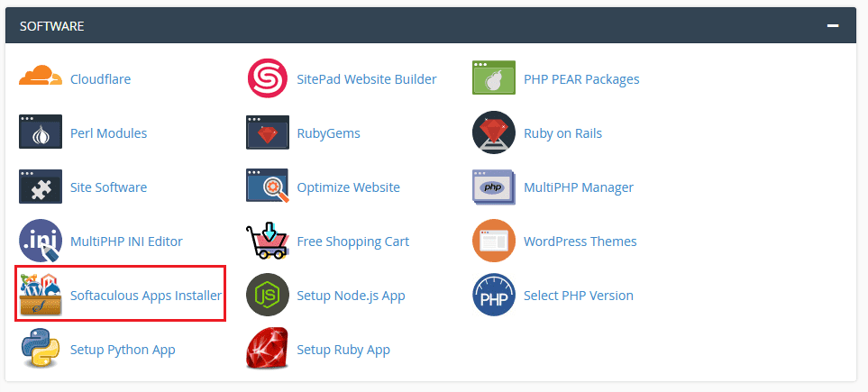Open SitePad Website Builder link
Image resolution: width=868 pixels, height=392 pixels.
[367, 79]
